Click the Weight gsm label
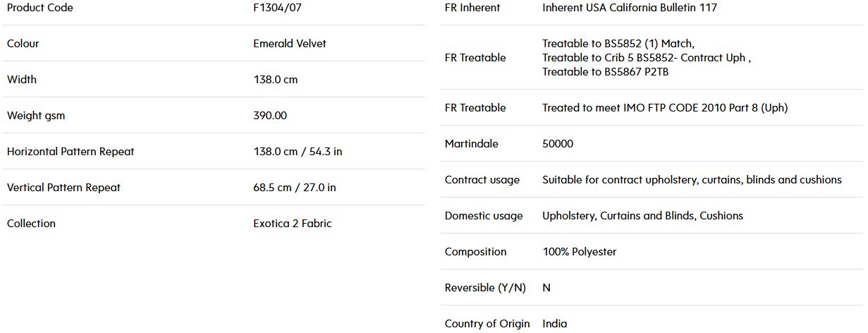The image size is (868, 333). point(36,116)
